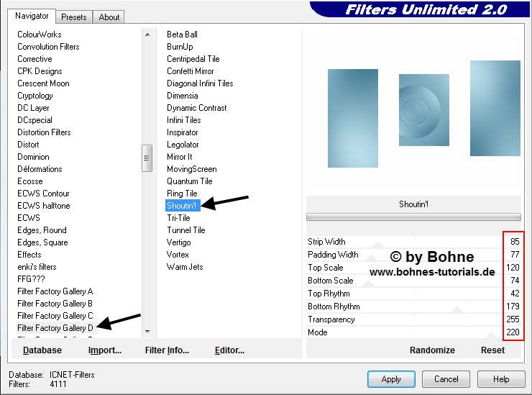This screenshot has width=532, height=395.
Task: Choose the Vortex filter
Action: click(x=178, y=255)
